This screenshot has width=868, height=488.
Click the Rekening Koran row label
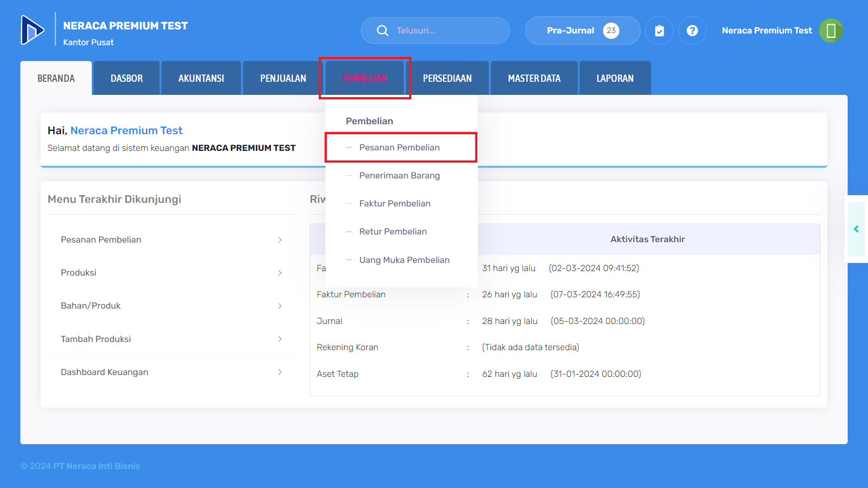347,347
